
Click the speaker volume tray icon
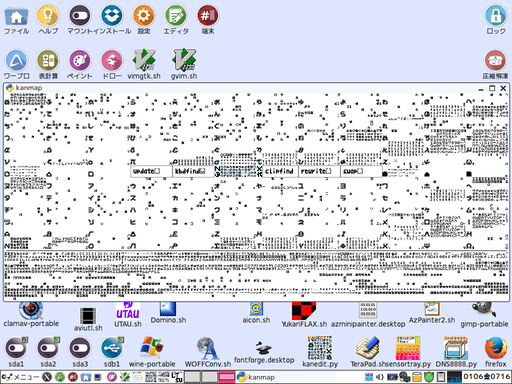point(380,377)
